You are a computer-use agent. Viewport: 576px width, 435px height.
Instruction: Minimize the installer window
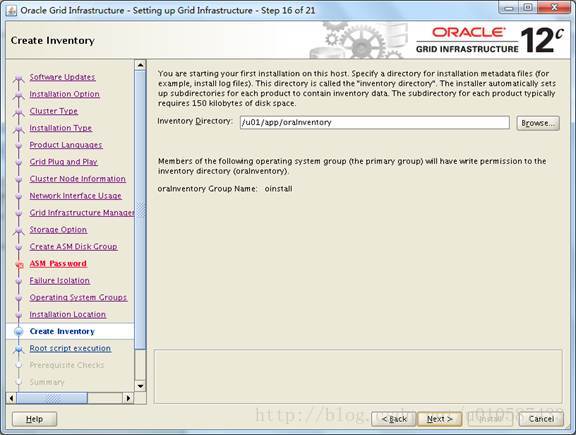(x=509, y=8)
